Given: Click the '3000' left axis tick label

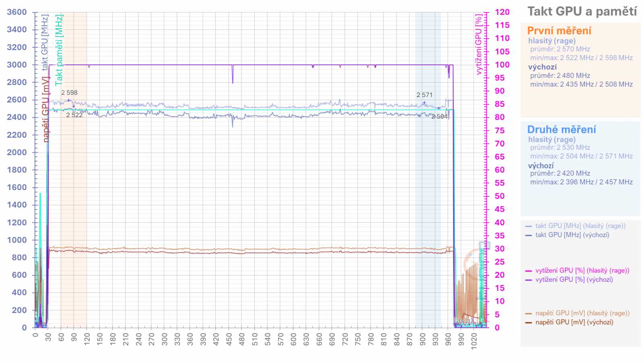Looking at the screenshot, I should 17,65.
